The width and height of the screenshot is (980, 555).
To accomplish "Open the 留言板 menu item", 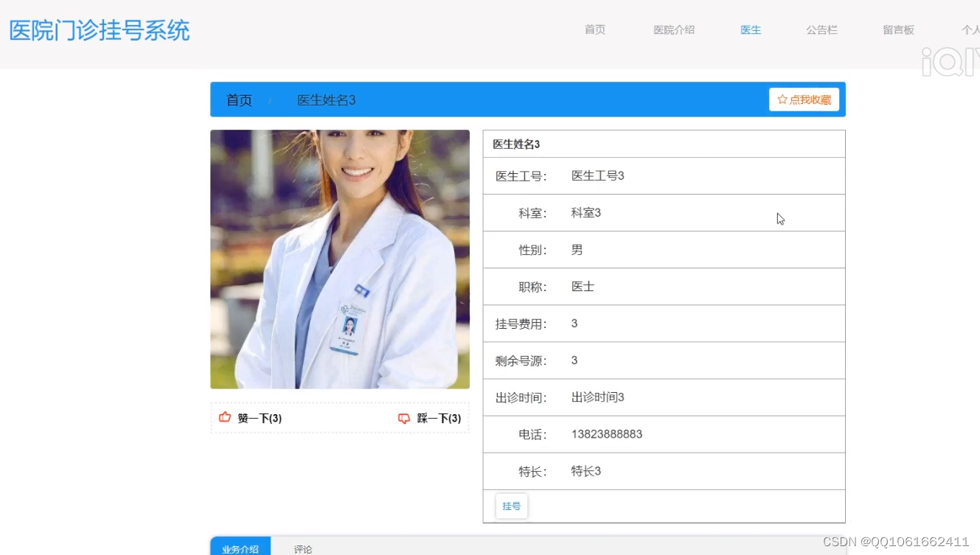I will [898, 30].
